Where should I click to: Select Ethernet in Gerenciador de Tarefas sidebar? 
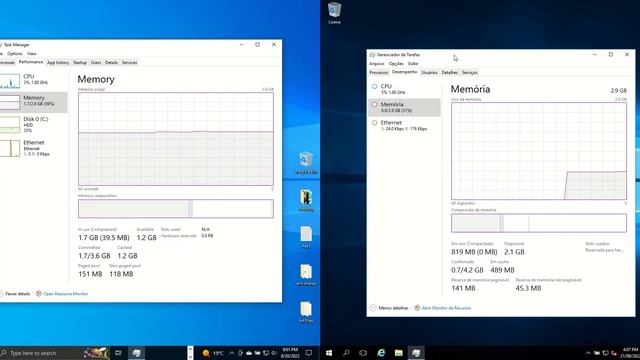[x=404, y=125]
